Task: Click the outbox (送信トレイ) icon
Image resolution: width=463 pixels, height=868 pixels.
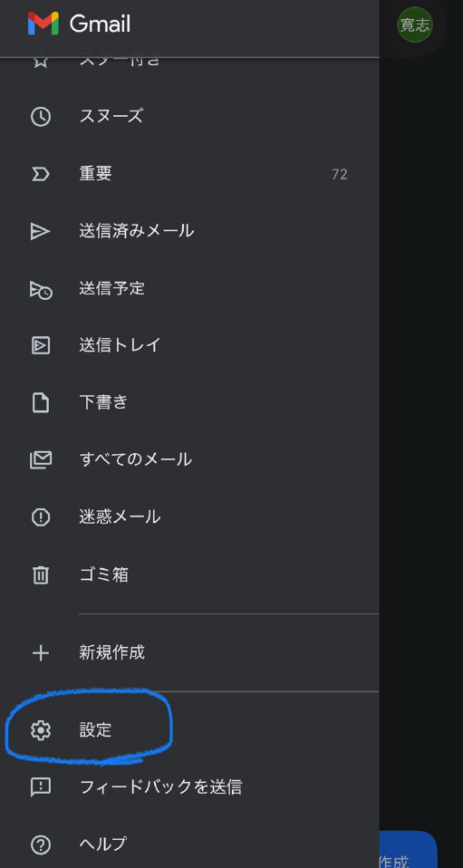Action: 41,345
